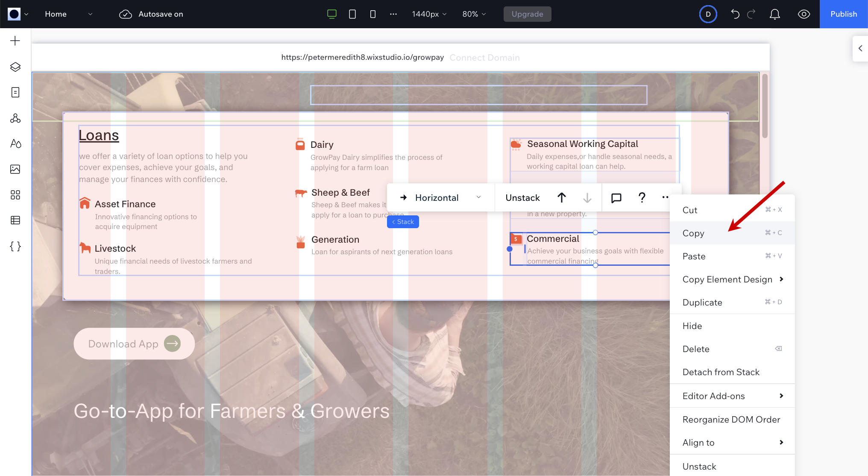Choose Duplicate in the context menu

pos(702,303)
